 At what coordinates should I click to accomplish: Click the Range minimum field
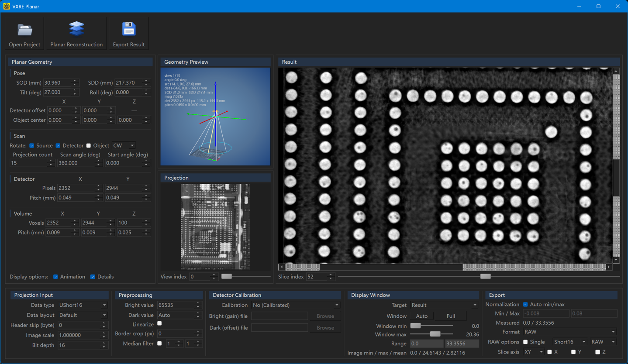pyautogui.click(x=427, y=343)
